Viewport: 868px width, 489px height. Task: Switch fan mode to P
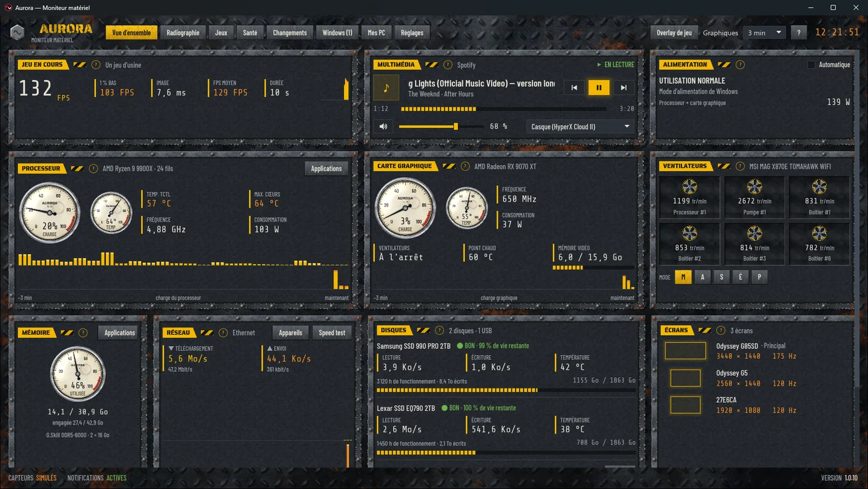pos(760,277)
